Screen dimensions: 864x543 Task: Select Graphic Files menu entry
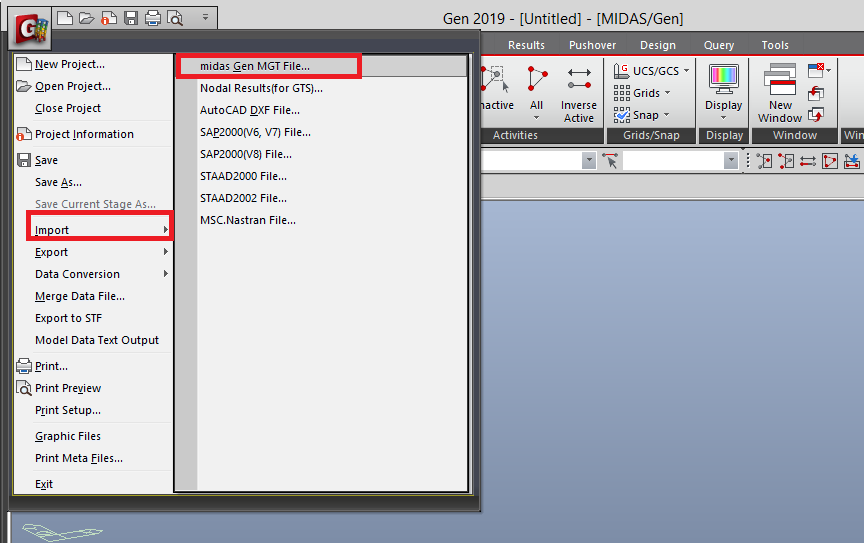tap(94, 436)
